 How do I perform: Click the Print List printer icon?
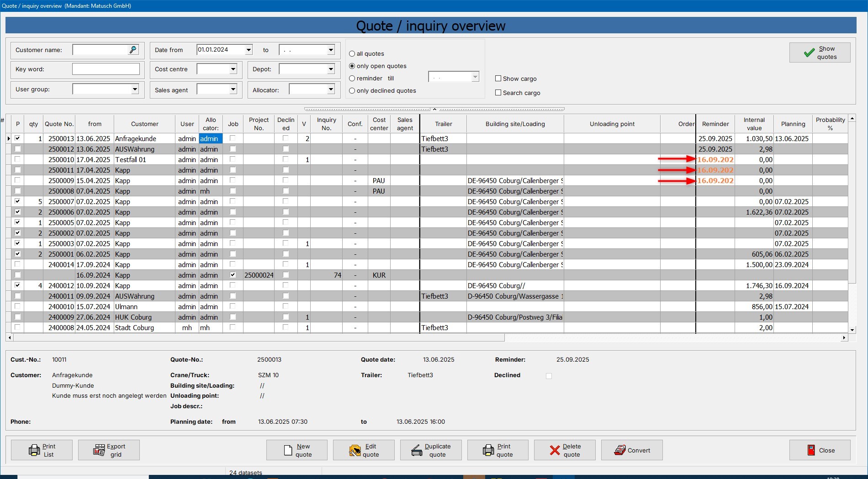34,450
